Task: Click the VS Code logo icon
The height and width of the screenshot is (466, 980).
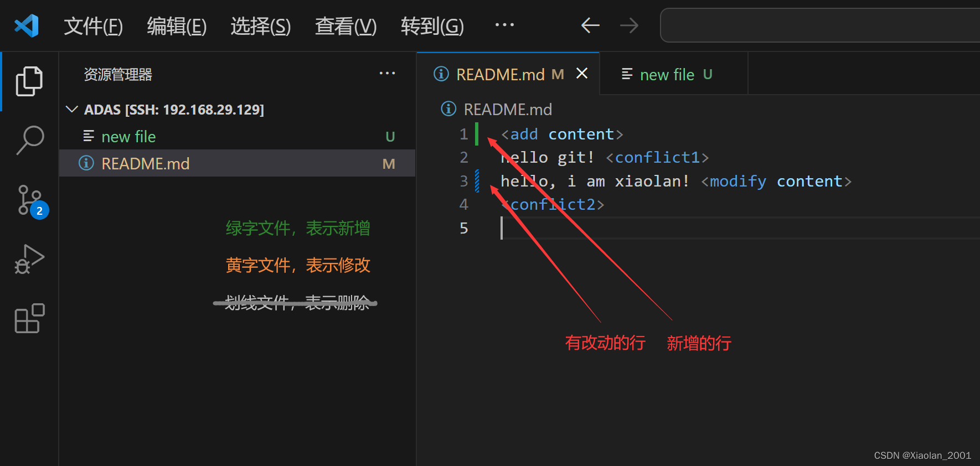Action: 26,25
